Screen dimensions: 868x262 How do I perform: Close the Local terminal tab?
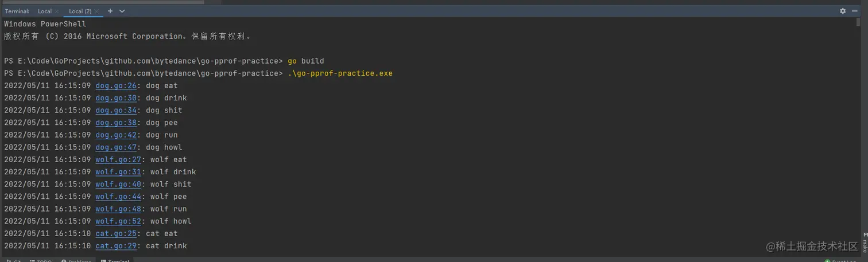coord(57,11)
